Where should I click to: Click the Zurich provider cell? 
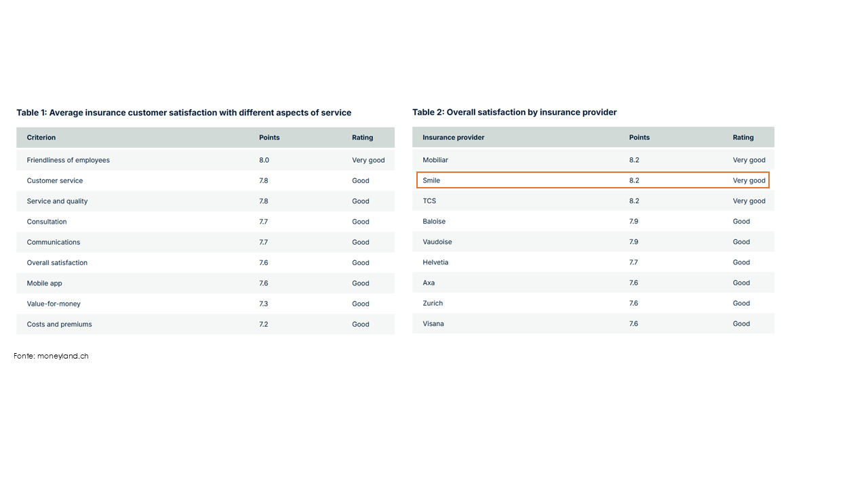[x=433, y=303]
